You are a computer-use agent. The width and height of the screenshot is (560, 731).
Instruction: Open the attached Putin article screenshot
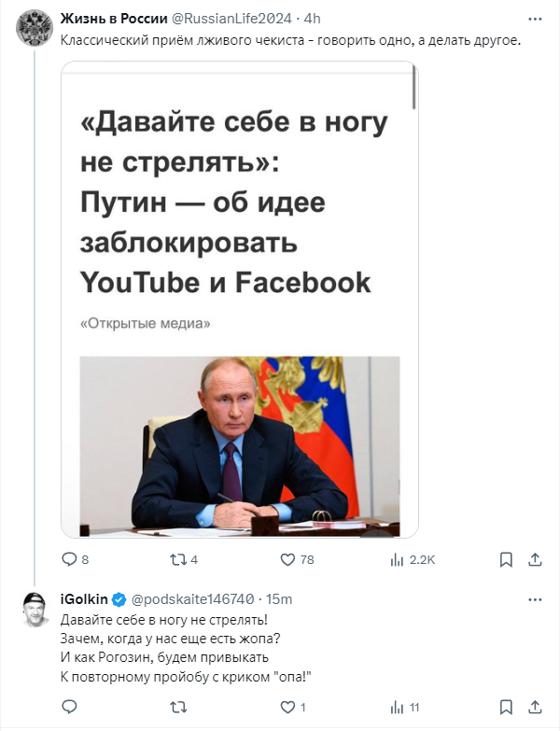[x=240, y=300]
